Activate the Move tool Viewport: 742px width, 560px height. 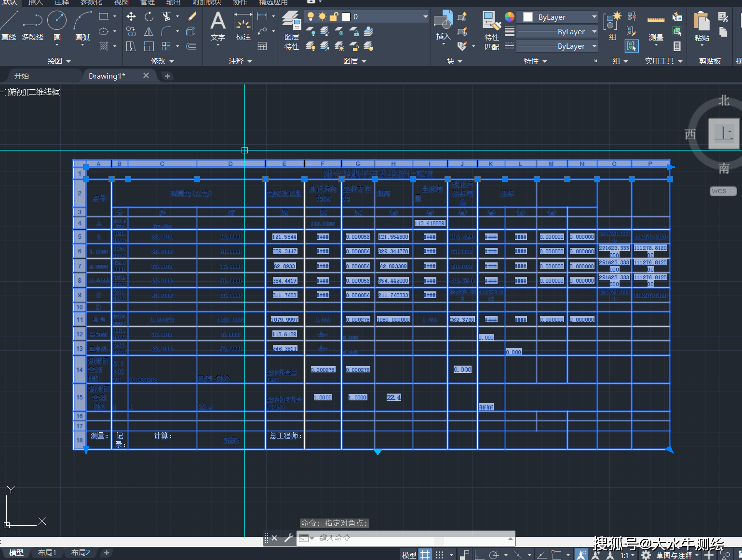coord(131,16)
